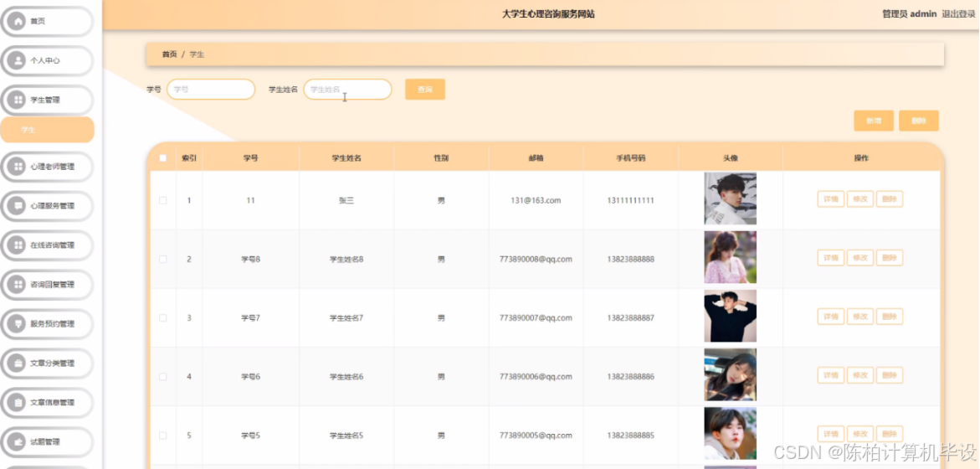The height and width of the screenshot is (469, 980).
Task: Open 详情 for 学生姓名5
Action: coord(831,434)
